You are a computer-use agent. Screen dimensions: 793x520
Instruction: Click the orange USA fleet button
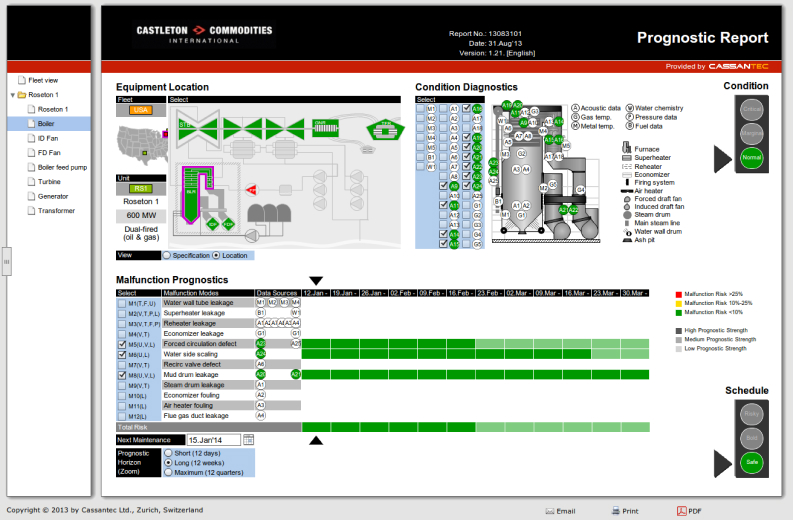pyautogui.click(x=141, y=110)
